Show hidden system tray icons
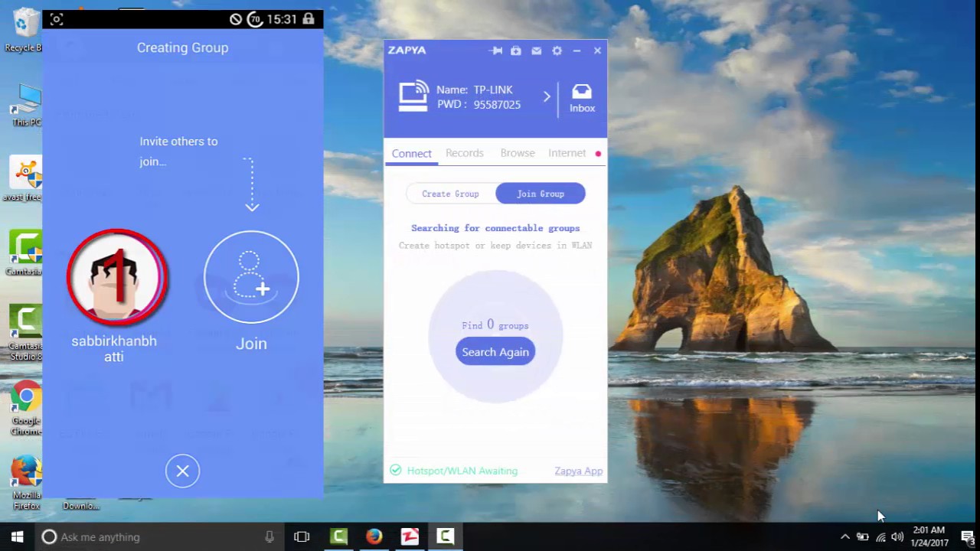 [x=844, y=537]
